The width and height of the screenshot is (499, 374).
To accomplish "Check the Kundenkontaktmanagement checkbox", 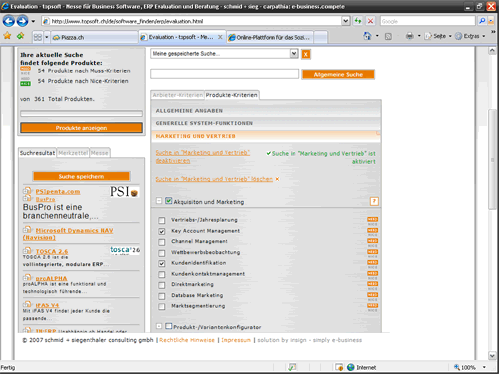I will pyautogui.click(x=162, y=274).
